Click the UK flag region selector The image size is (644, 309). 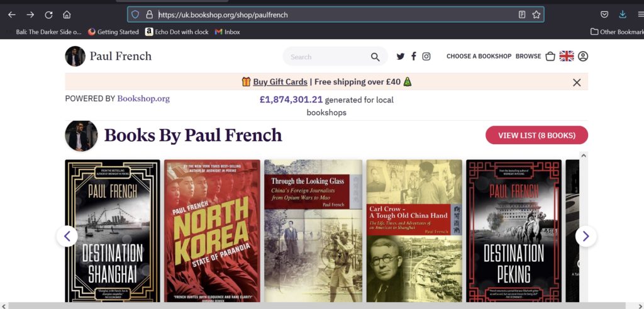tap(567, 56)
